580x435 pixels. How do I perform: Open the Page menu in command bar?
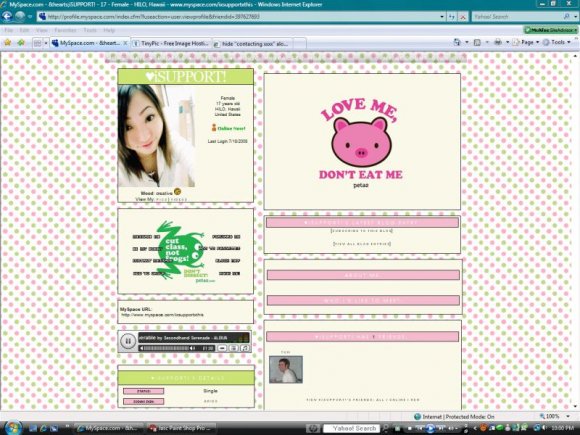click(526, 43)
